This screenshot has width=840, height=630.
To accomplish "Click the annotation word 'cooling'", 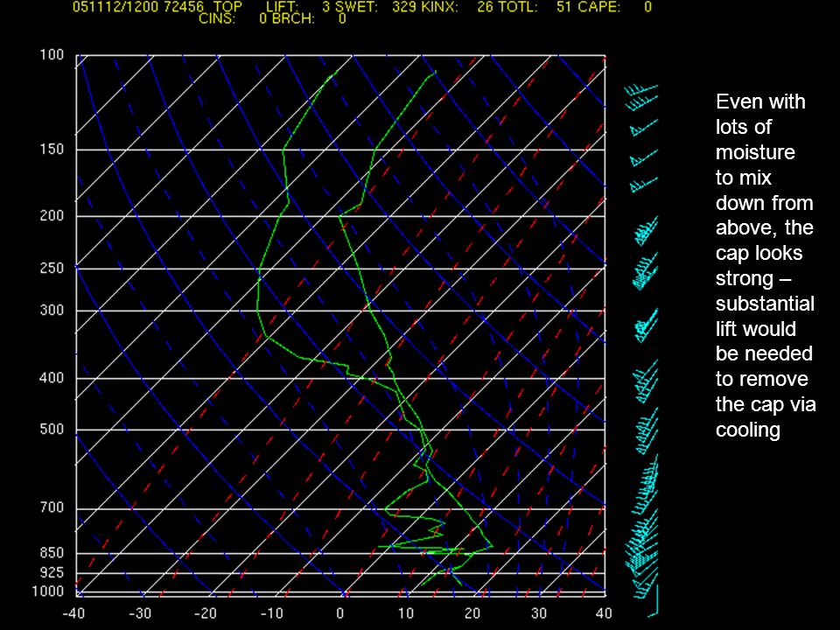I will click(747, 430).
